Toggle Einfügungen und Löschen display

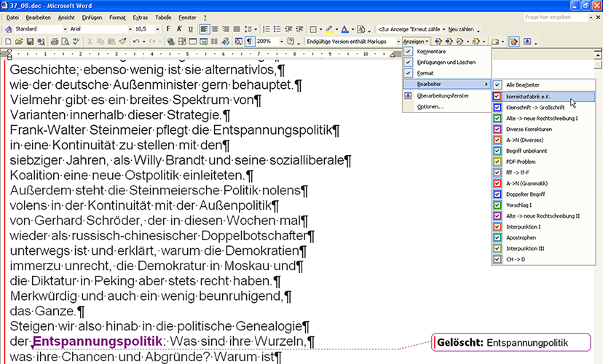click(409, 62)
